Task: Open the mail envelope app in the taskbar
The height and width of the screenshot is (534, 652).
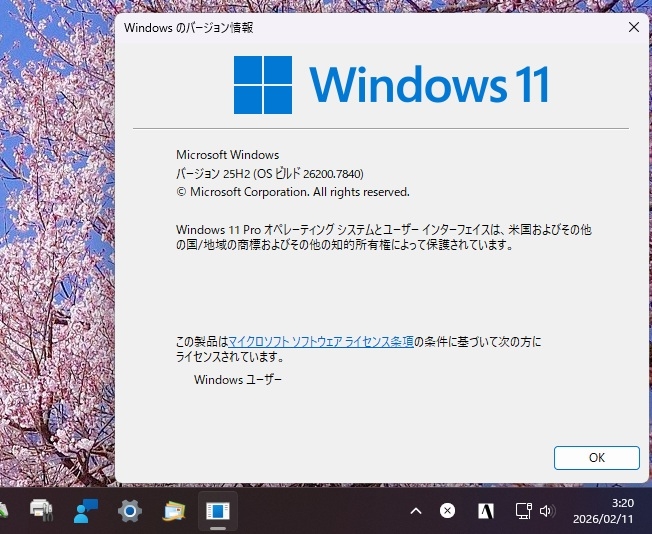Action: 174,511
